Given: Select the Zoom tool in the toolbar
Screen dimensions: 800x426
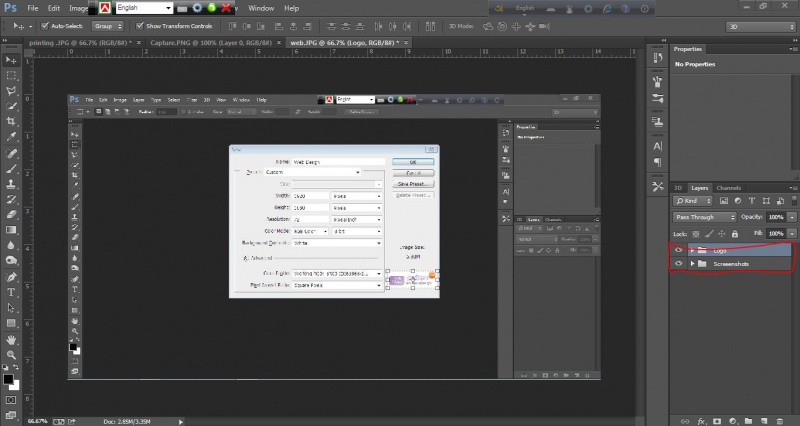Looking at the screenshot, I should point(11,355).
